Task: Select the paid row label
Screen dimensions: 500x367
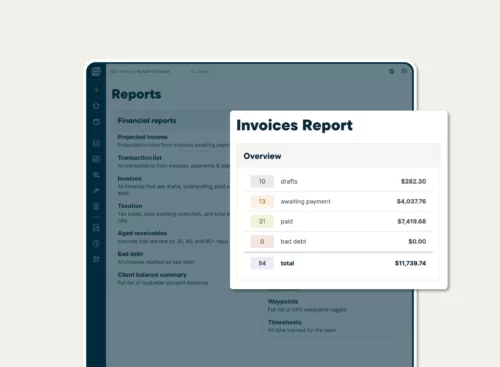Action: (287, 222)
